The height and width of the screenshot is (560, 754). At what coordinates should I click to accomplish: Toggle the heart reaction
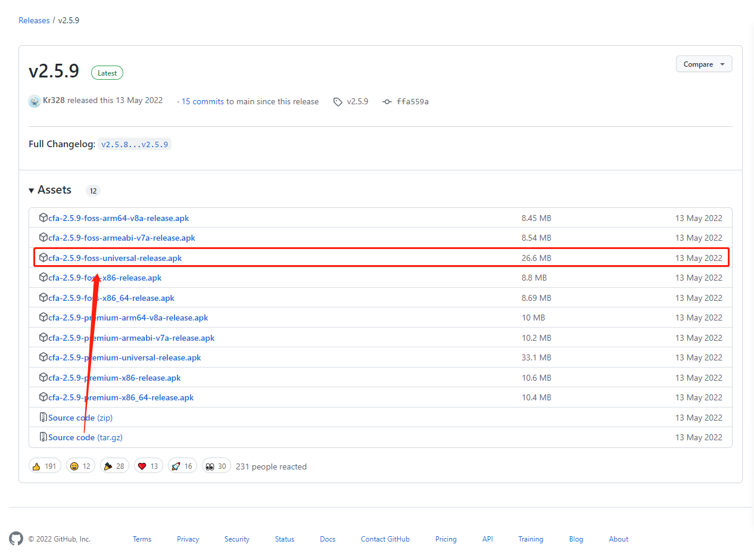(x=148, y=466)
